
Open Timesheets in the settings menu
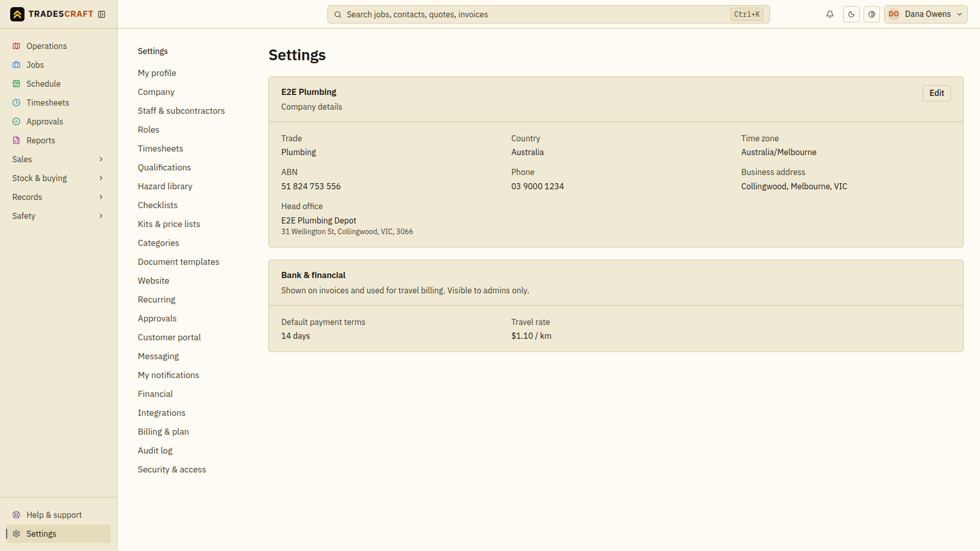[x=160, y=148]
